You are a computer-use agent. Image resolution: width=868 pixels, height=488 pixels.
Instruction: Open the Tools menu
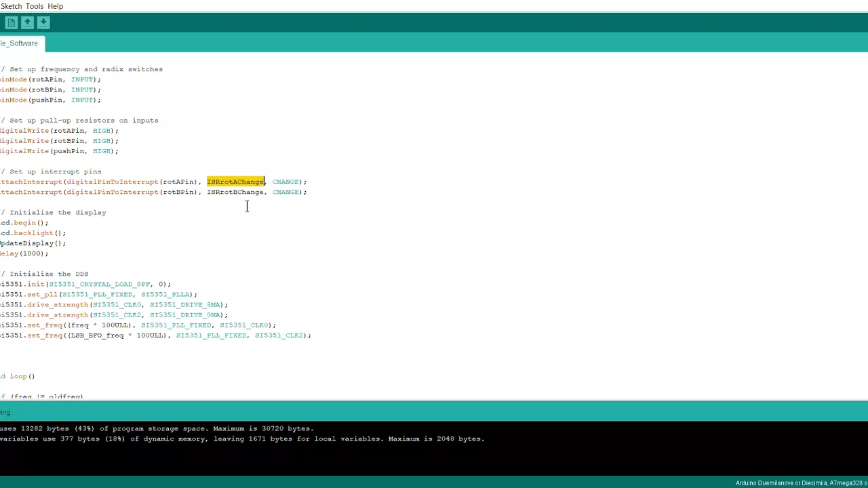[34, 6]
